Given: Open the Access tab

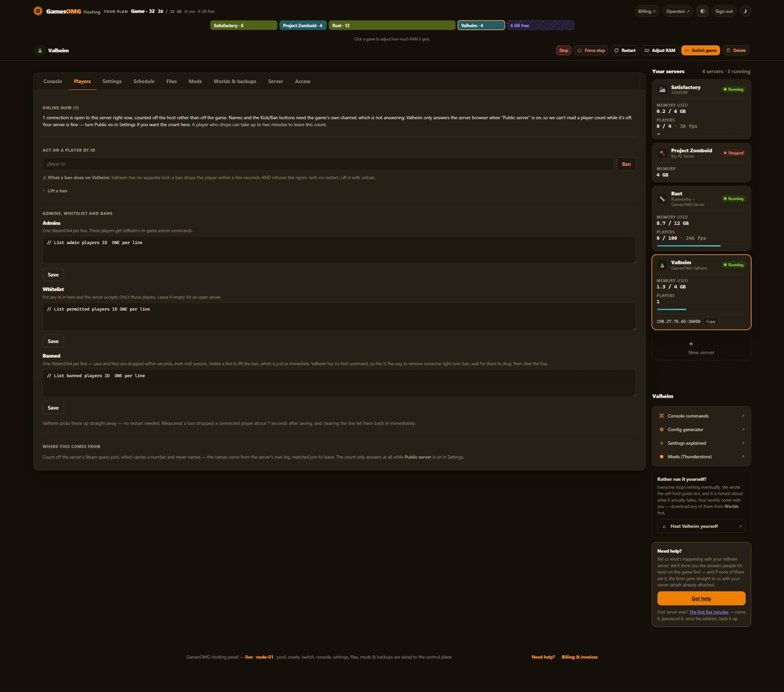Looking at the screenshot, I should click(x=302, y=81).
